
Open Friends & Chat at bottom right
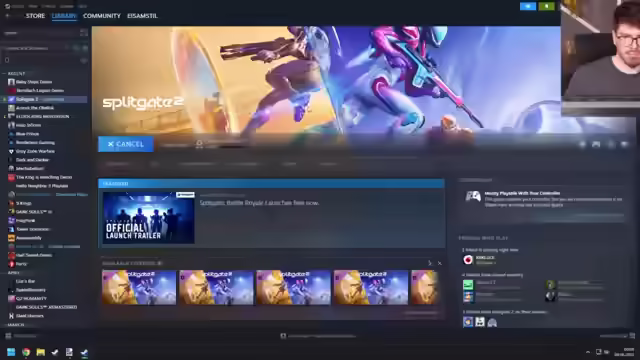pyautogui.click(x=617, y=336)
